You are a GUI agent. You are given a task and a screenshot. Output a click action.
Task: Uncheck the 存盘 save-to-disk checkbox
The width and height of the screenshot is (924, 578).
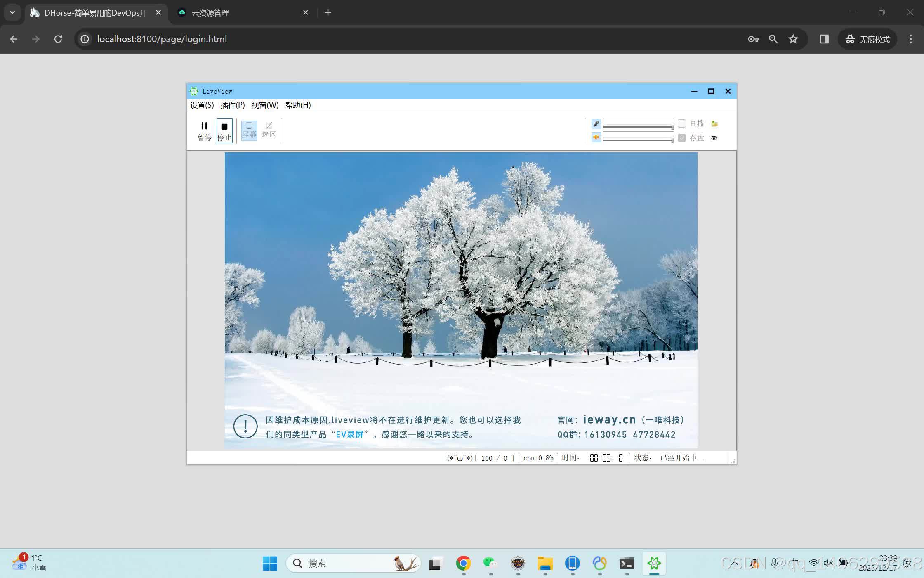682,138
